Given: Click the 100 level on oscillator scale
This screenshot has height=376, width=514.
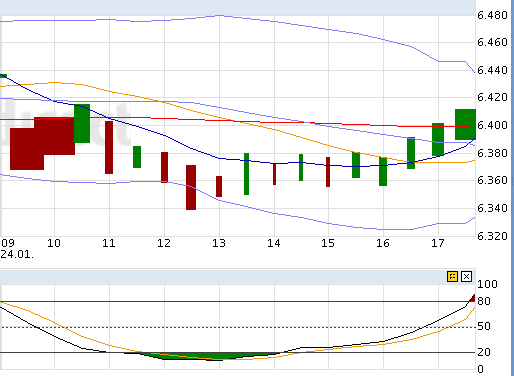Looking at the screenshot, I should tap(487, 284).
